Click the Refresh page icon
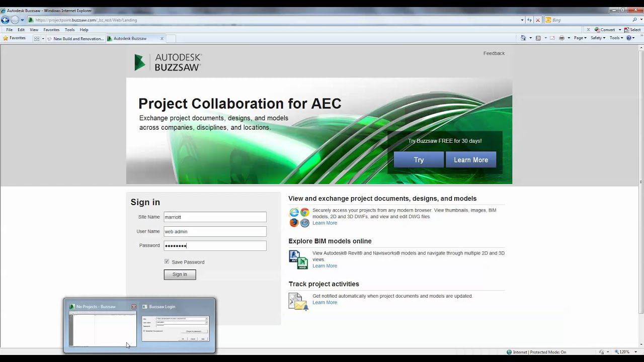Image resolution: width=644 pixels, height=362 pixels. tap(530, 20)
